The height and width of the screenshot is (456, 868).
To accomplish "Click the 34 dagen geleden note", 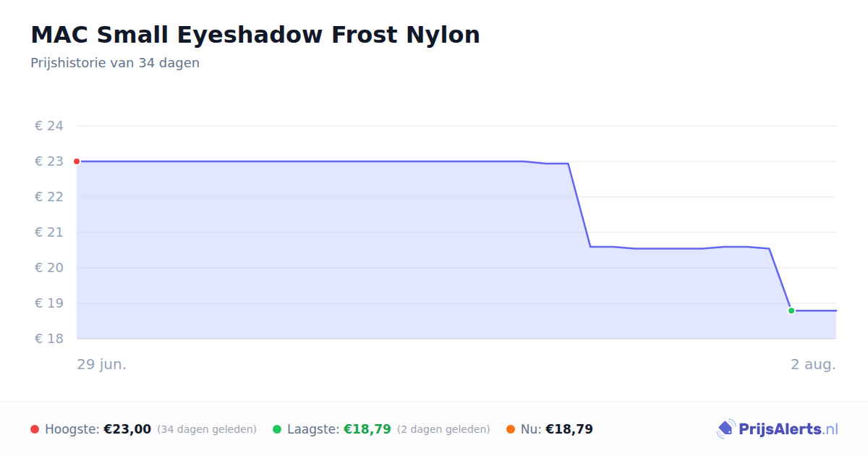I will click(x=207, y=429).
